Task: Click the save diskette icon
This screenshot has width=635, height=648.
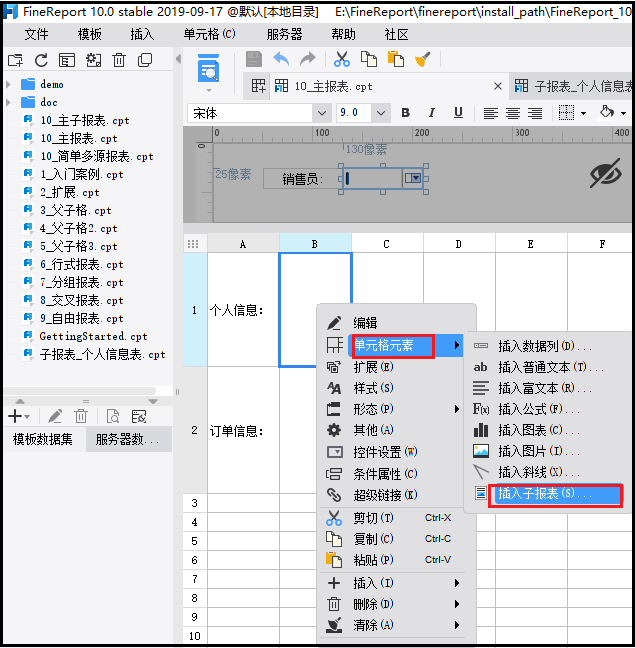Action: (254, 59)
